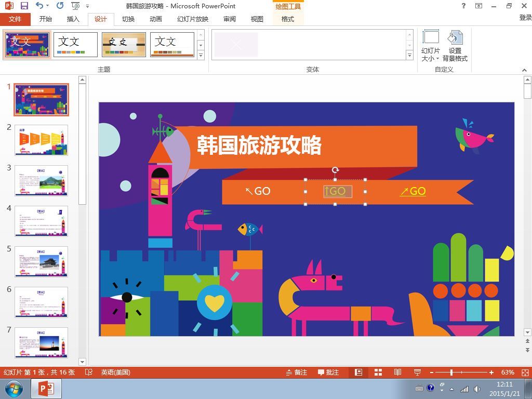Toggle Normal view in status bar
This screenshot has height=399, width=532.
(358, 373)
